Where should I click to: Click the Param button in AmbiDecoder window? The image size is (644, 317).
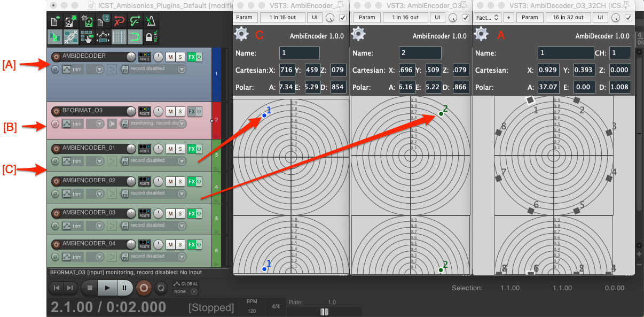(x=529, y=18)
